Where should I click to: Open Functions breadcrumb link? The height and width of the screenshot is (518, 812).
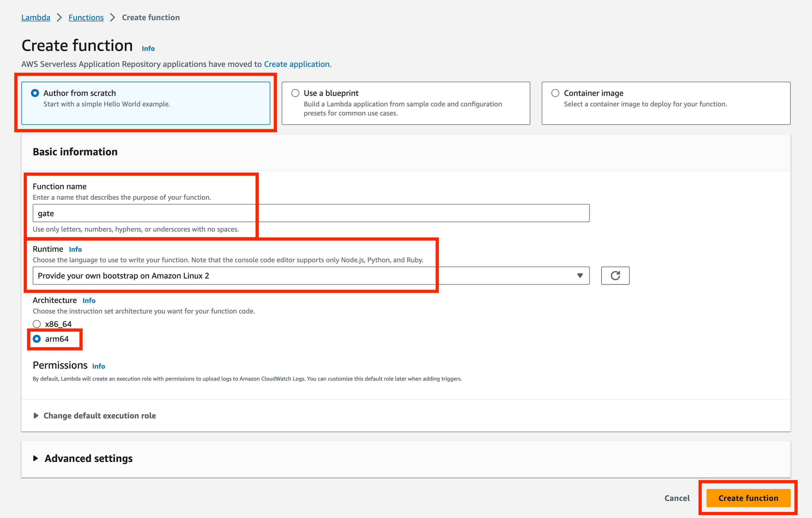pyautogui.click(x=86, y=17)
